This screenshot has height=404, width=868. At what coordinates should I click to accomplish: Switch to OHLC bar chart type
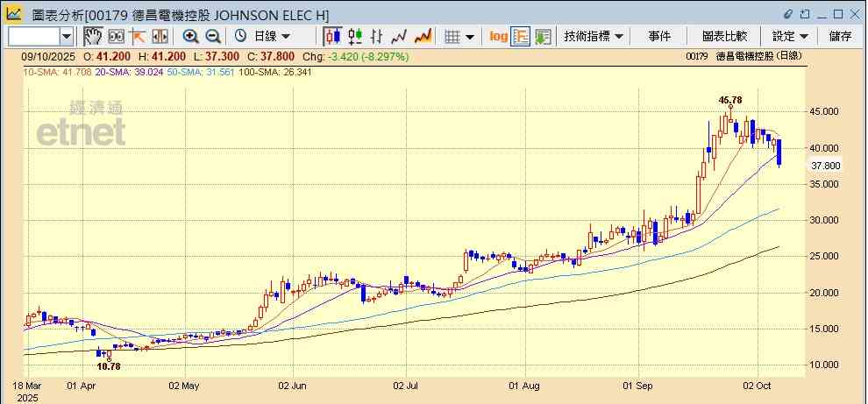377,36
